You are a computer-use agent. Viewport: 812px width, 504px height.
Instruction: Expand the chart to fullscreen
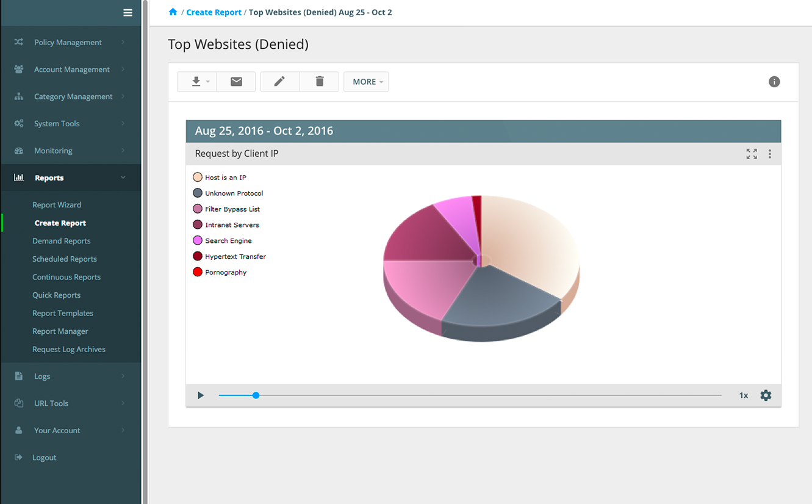click(751, 154)
